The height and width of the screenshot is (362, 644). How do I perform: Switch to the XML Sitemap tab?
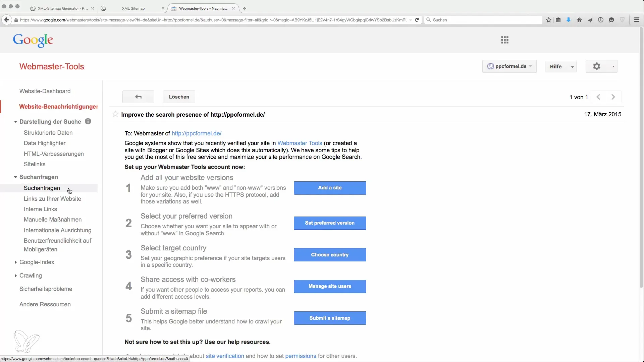tap(133, 8)
